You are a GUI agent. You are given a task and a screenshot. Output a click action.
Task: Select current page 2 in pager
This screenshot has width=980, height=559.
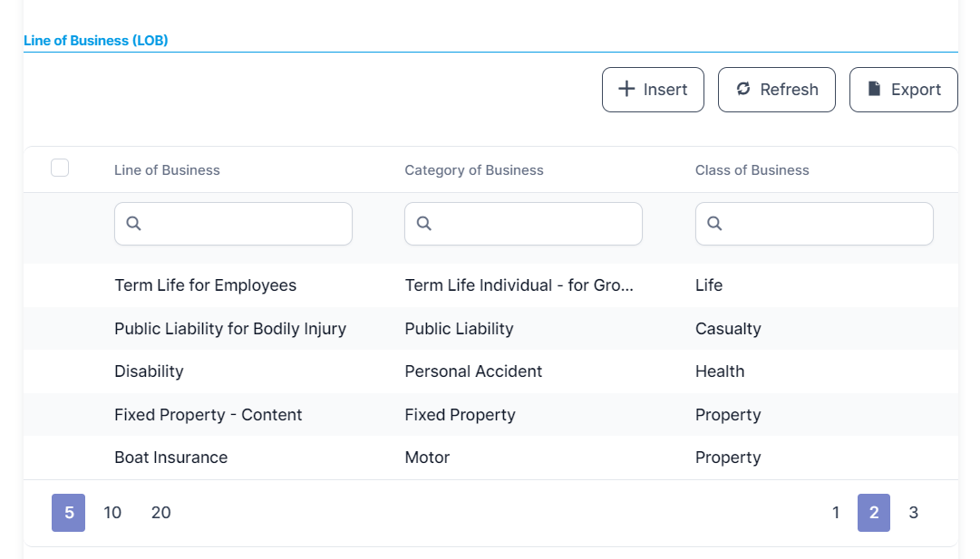(874, 513)
